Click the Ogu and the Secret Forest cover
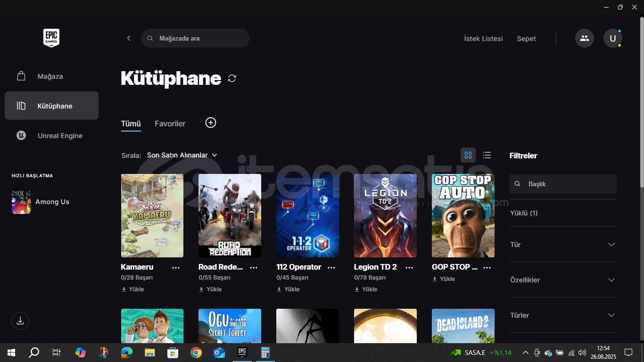The width and height of the screenshot is (644, 362). point(230,326)
